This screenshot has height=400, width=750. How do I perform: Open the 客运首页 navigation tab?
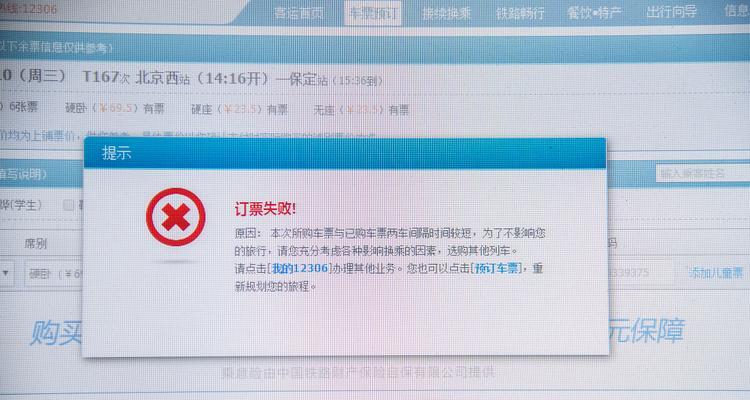click(x=298, y=13)
